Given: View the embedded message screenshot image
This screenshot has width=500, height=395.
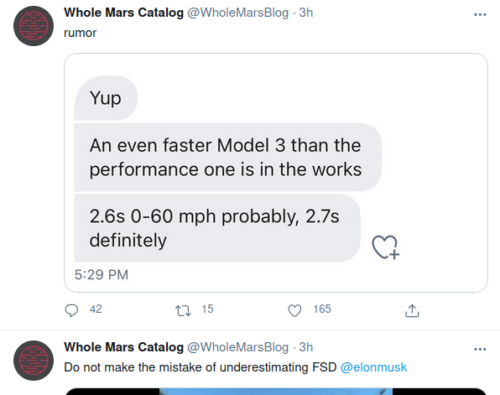Looking at the screenshot, I should coord(276,173).
